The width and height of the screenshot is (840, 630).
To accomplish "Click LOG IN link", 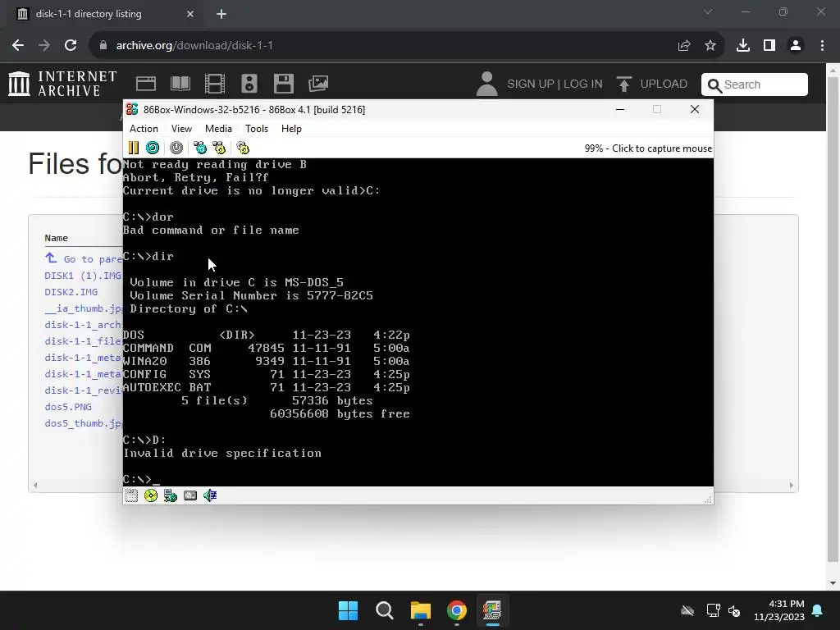I will 583,84.
